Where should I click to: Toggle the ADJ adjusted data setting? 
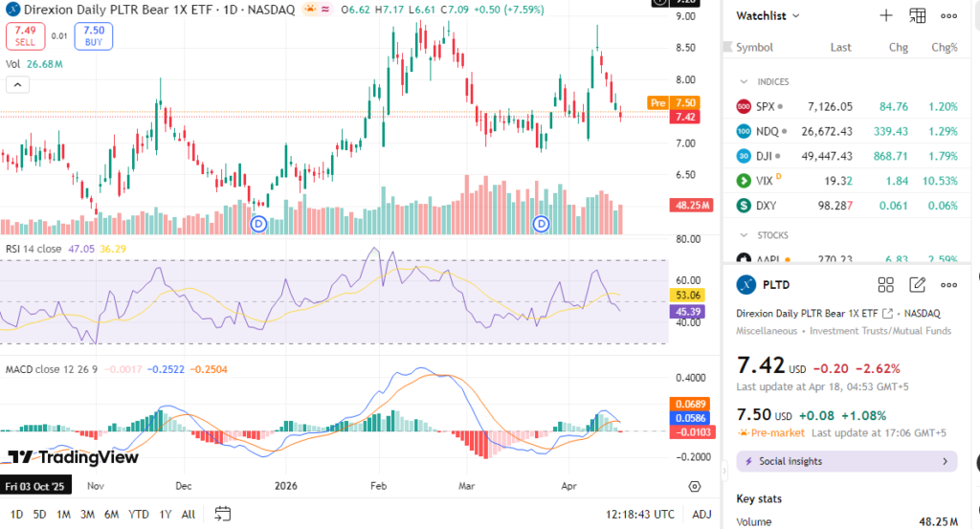[x=702, y=514]
